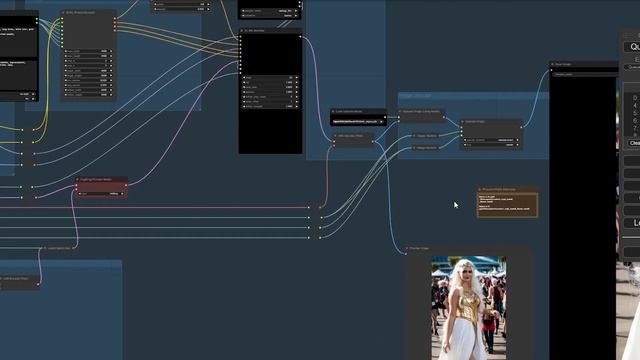Click the filename prefix field in Save Image node

tap(584, 75)
